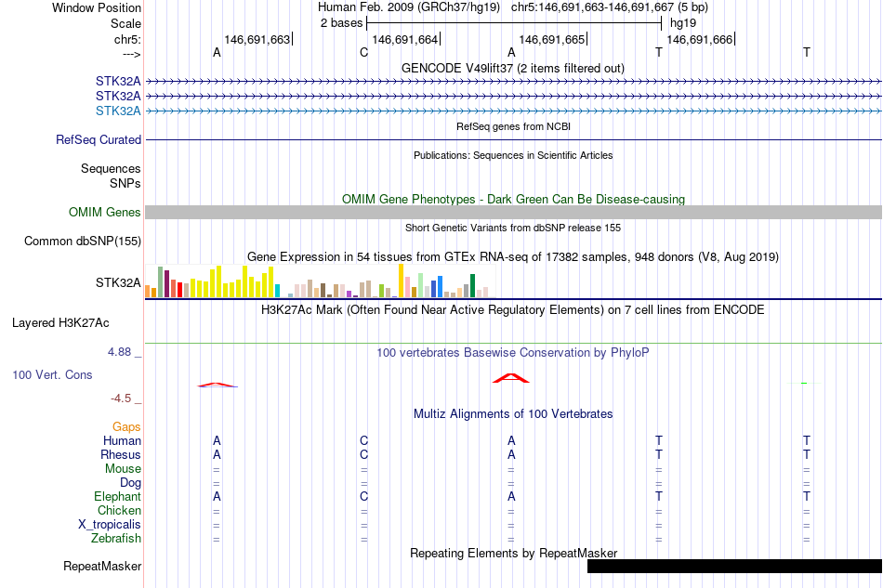883x588 pixels.
Task: Open the H3K27Ac Mark track title
Action: click(513, 310)
